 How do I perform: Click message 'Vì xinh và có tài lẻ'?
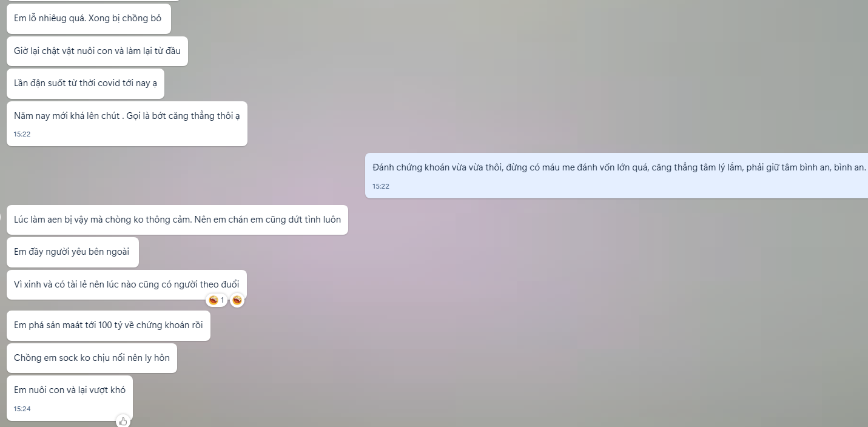tap(127, 284)
